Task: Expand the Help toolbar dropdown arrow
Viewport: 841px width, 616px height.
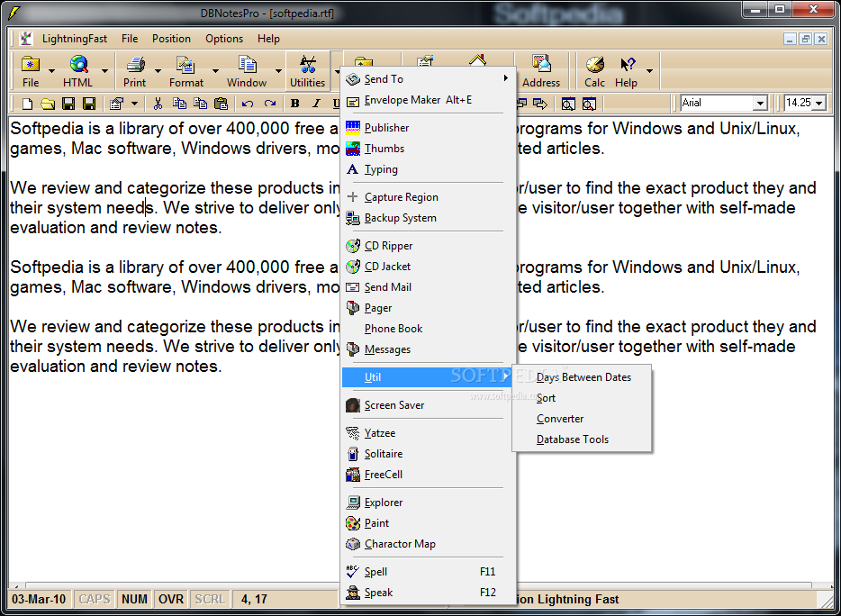Action: pos(649,71)
